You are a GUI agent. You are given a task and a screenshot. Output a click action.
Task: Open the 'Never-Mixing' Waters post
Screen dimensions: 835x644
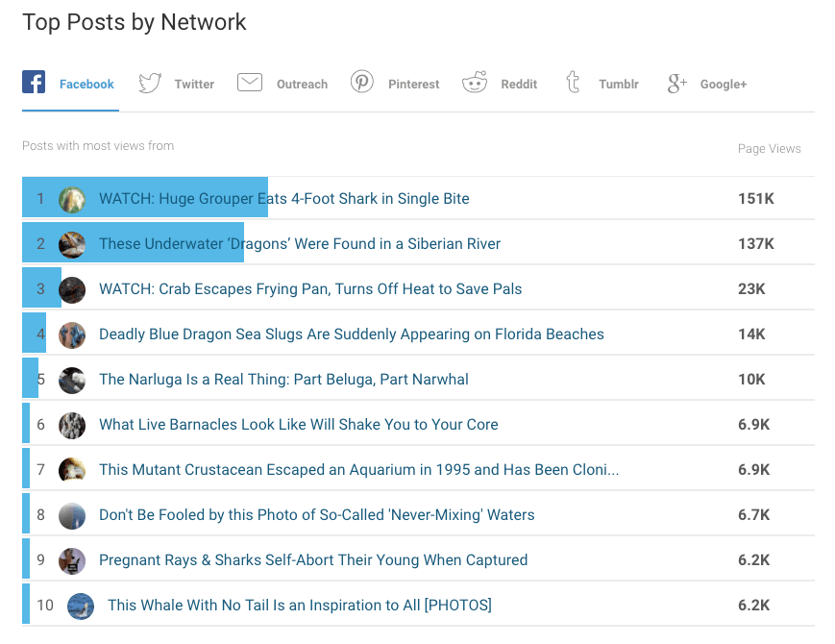pyautogui.click(x=316, y=515)
